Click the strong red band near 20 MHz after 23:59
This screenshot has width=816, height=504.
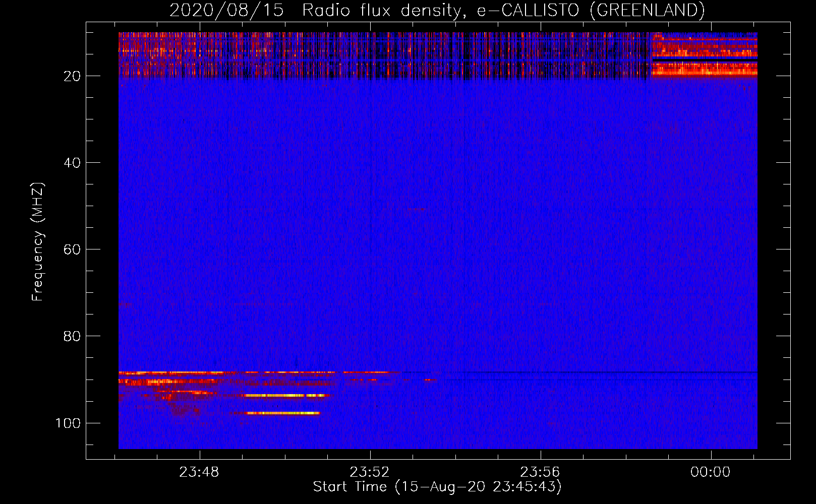(x=704, y=69)
